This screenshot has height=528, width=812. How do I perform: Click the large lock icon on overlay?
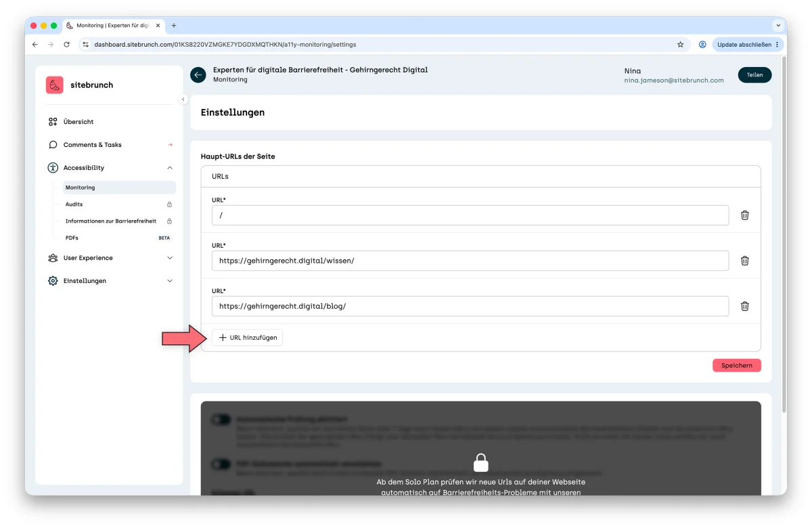pyautogui.click(x=480, y=463)
